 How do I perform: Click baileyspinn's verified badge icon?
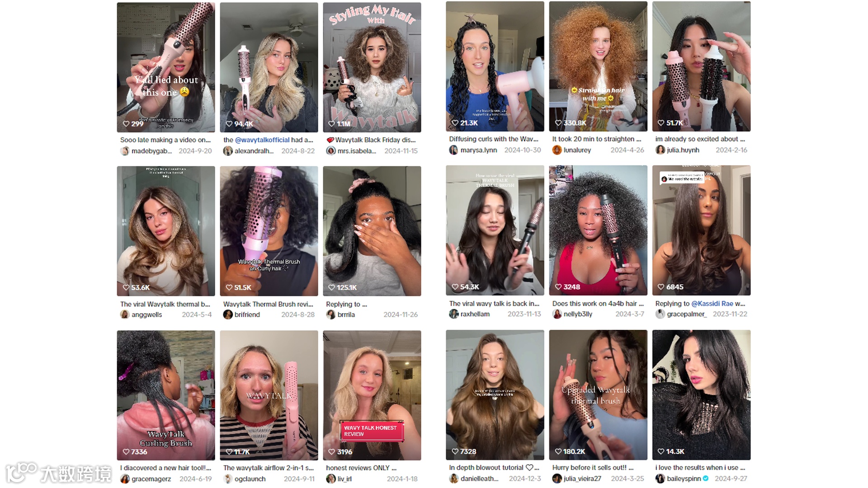click(706, 479)
